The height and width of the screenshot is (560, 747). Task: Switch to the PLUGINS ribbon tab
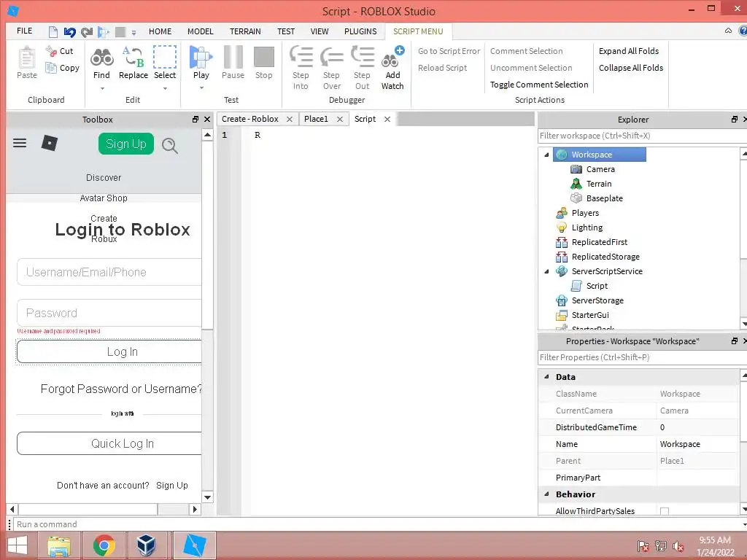(360, 31)
